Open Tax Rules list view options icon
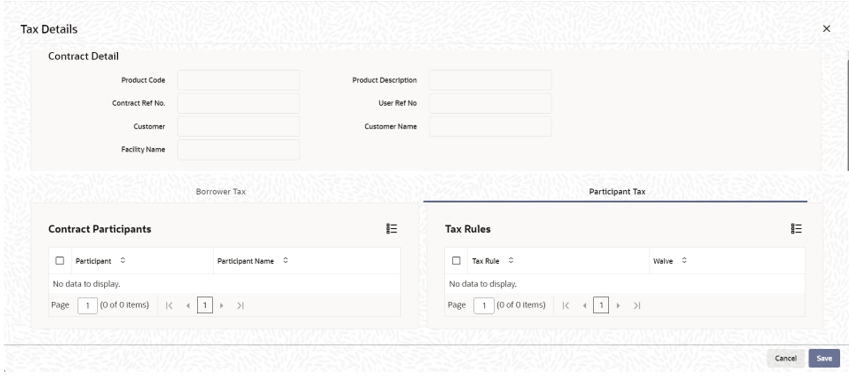849x376 pixels. (x=796, y=229)
